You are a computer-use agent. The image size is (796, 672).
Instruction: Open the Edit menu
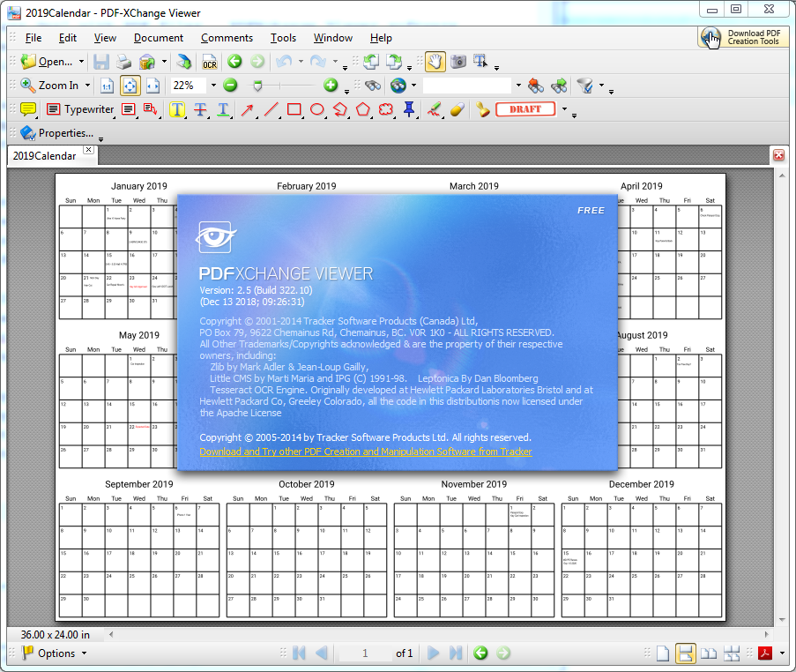coord(68,38)
